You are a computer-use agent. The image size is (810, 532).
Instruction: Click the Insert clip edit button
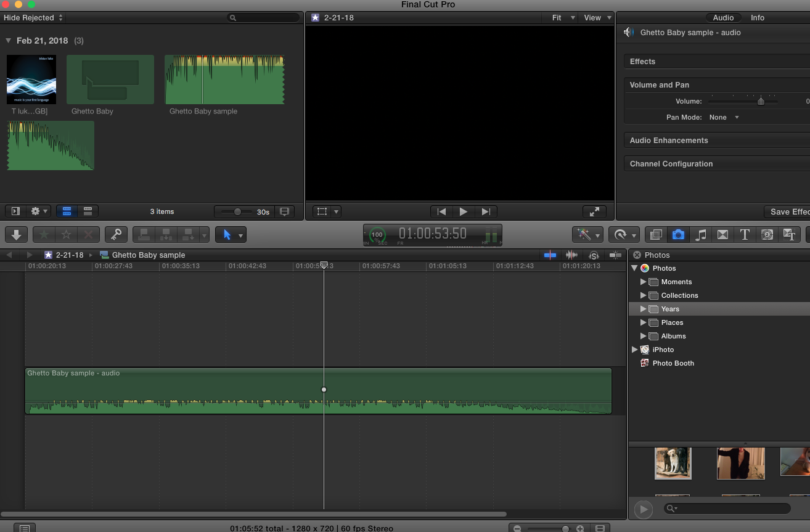(166, 234)
